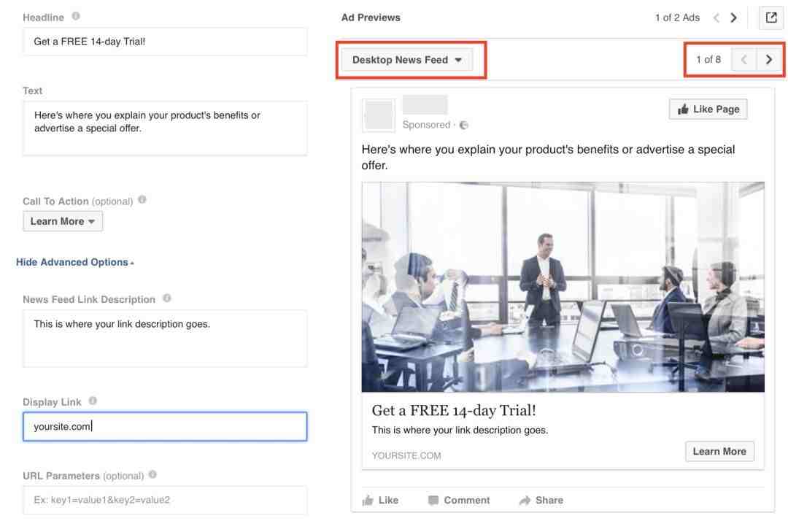Screen dimensions: 788x532
Task: Click the Display Link field containing yoursite.com
Action: [165, 426]
